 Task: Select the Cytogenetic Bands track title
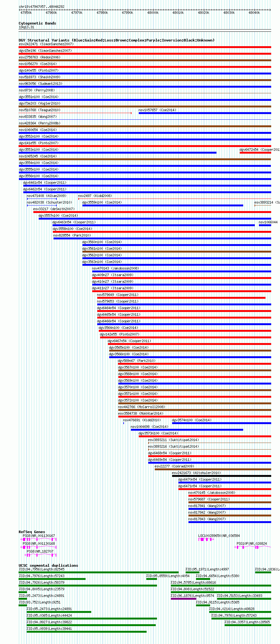[37, 23]
